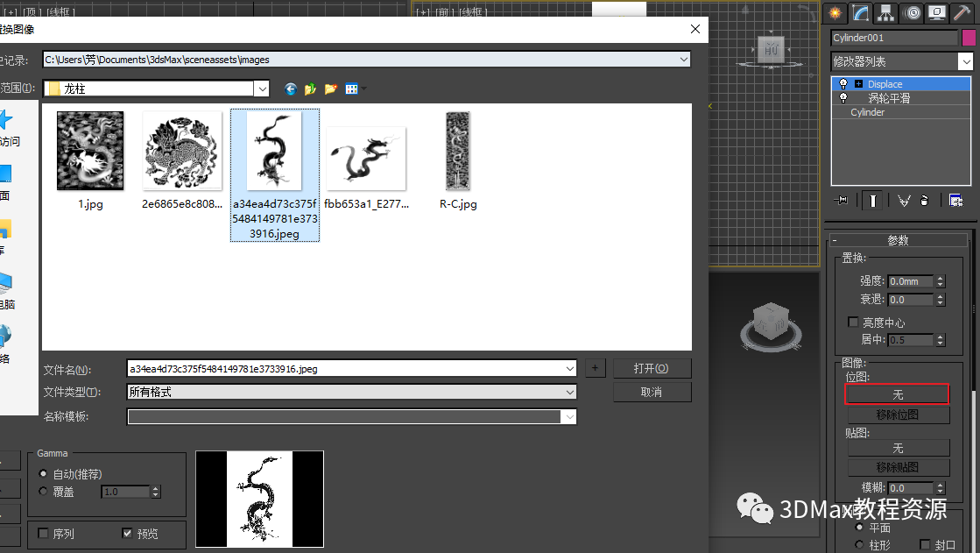Click the 打开(O) button

(x=652, y=368)
